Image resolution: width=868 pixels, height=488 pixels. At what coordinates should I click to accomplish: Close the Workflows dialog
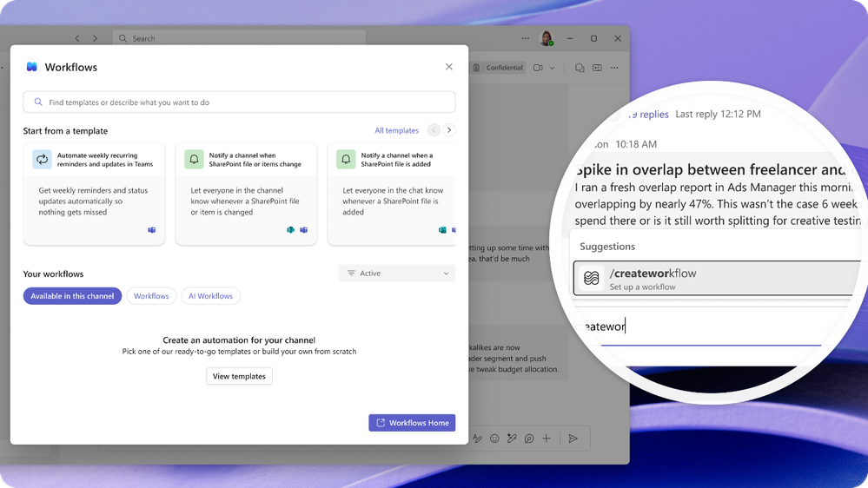[449, 67]
